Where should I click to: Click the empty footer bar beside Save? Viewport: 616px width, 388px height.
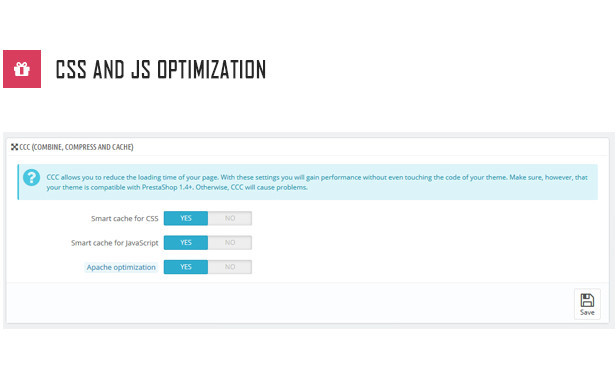pos(290,303)
